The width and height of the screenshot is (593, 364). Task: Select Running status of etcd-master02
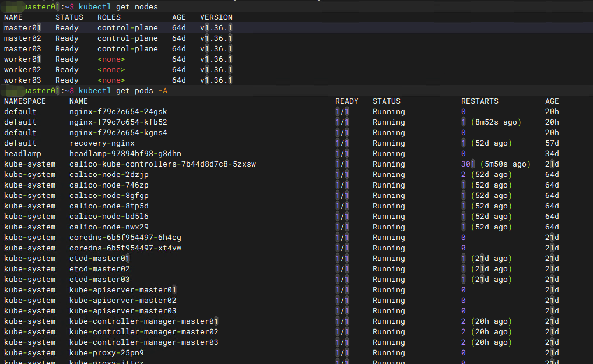(389, 269)
